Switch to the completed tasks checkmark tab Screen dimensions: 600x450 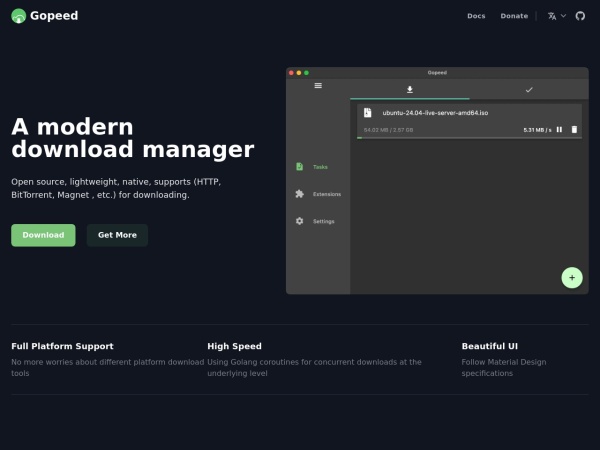(529, 90)
